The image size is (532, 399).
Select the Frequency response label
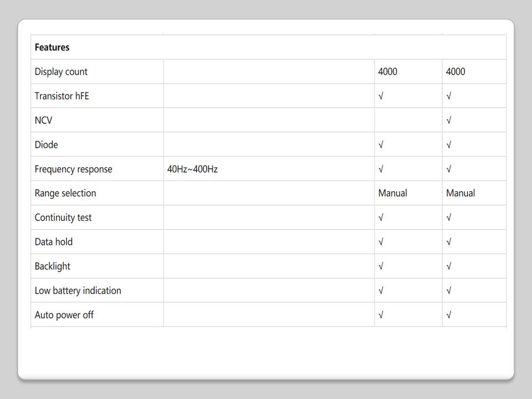pos(73,169)
